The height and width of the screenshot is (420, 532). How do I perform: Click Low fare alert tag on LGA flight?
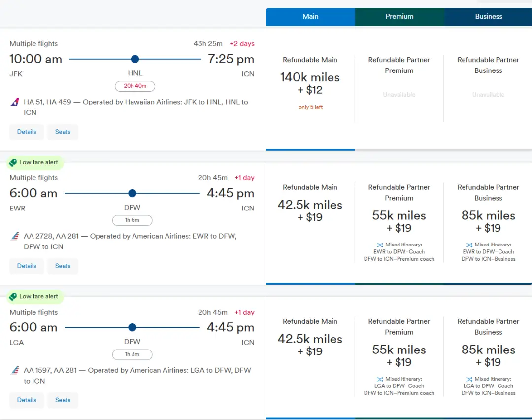tap(34, 296)
